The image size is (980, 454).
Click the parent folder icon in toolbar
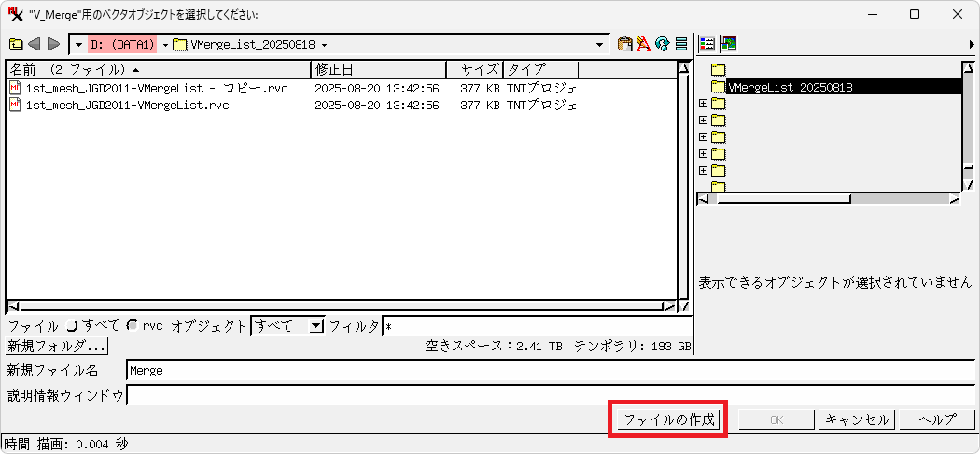click(x=16, y=44)
